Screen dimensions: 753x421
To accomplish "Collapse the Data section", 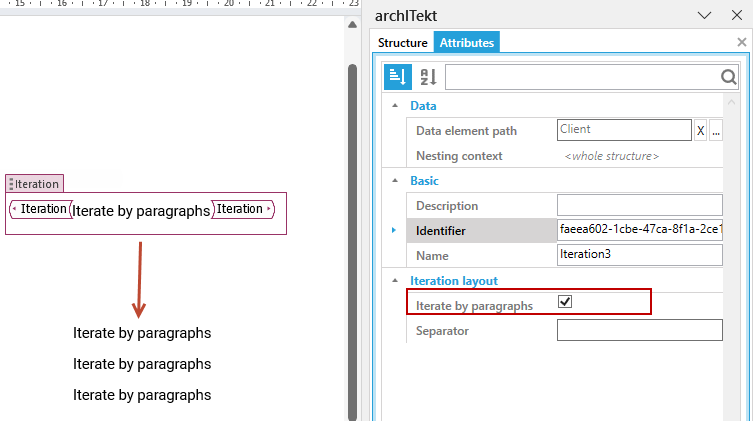I will click(x=395, y=106).
